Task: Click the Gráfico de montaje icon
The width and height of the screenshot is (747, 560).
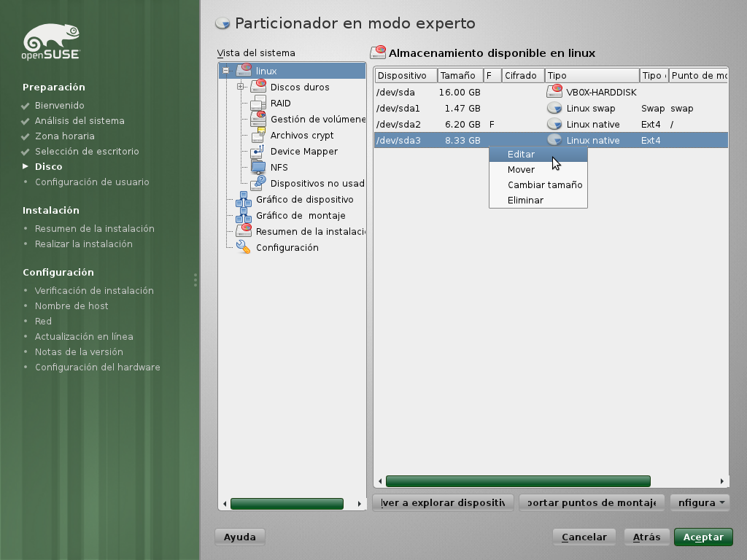Action: pos(244,216)
